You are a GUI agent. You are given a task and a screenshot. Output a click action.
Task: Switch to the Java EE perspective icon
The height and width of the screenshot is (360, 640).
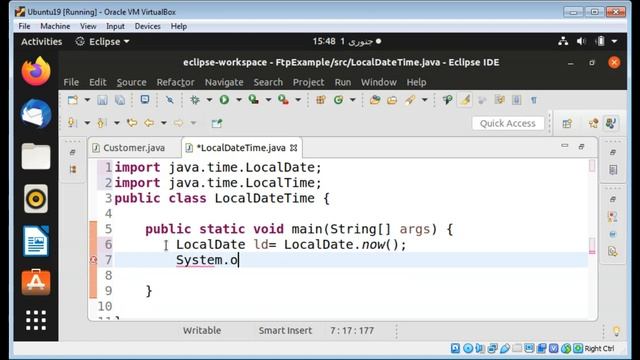593,123
